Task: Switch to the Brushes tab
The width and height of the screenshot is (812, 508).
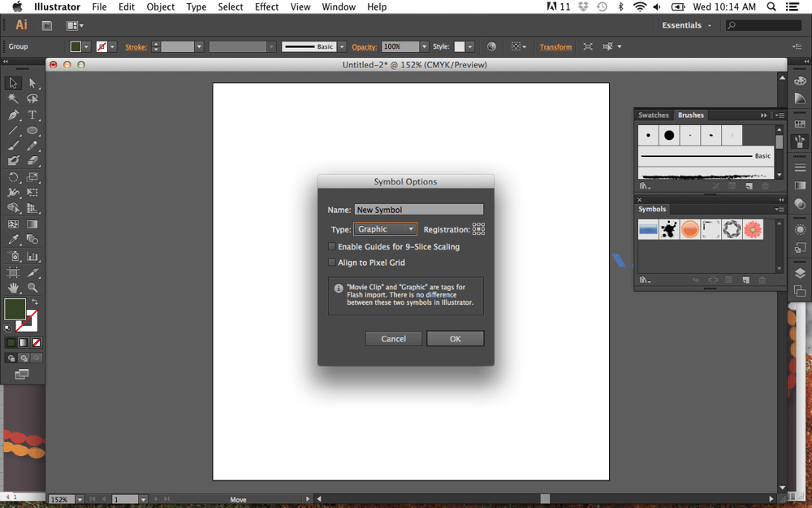Action: point(691,115)
